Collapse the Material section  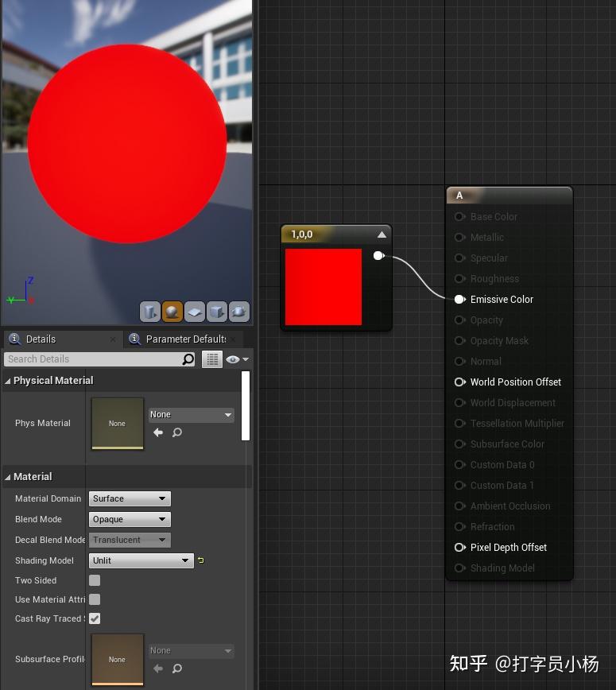pyautogui.click(x=7, y=477)
